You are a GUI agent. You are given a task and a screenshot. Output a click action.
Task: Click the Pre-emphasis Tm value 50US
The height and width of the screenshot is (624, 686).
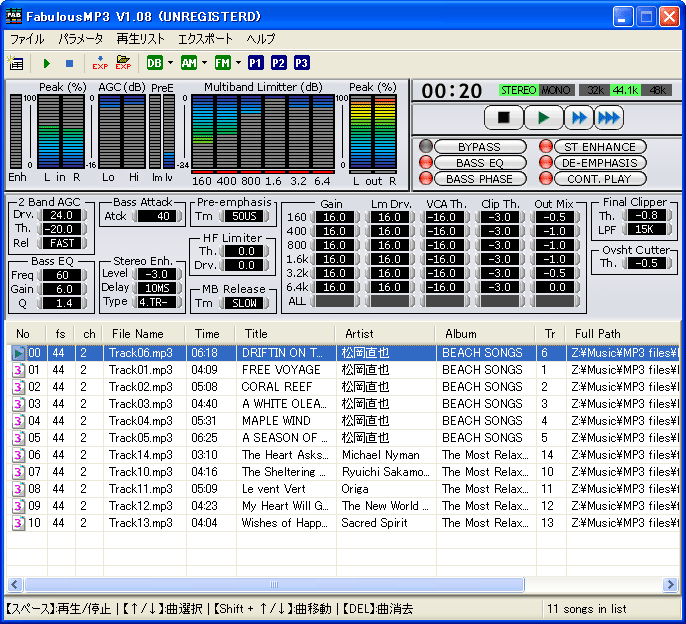click(244, 216)
